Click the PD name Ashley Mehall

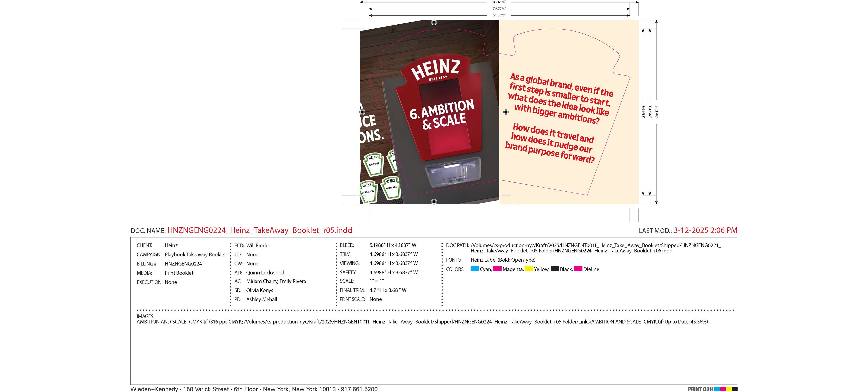coord(262,299)
